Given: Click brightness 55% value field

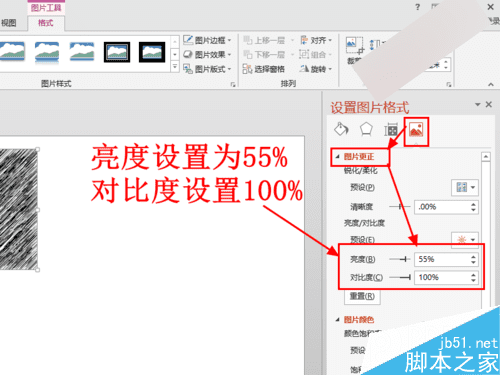Looking at the screenshot, I should pos(442,259).
